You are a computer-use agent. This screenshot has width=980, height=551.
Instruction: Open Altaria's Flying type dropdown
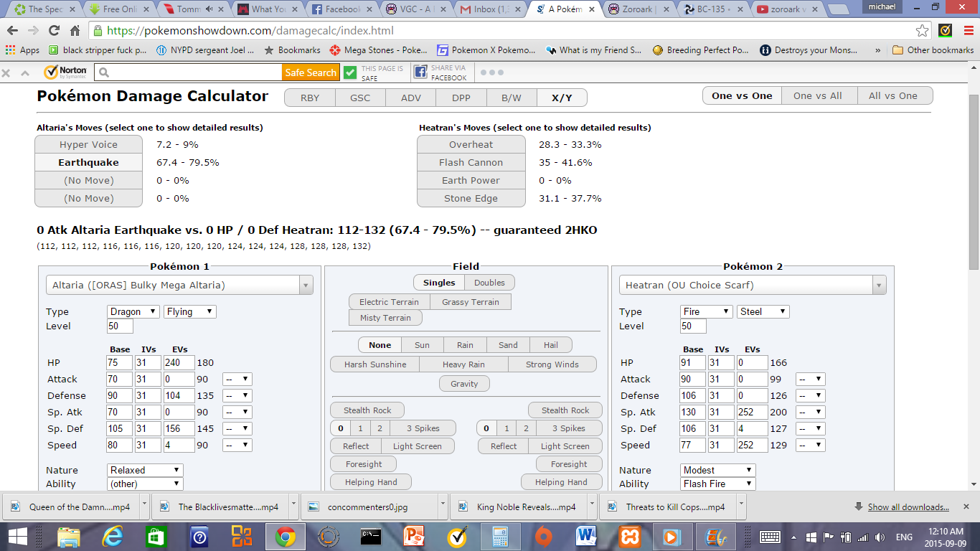point(189,311)
